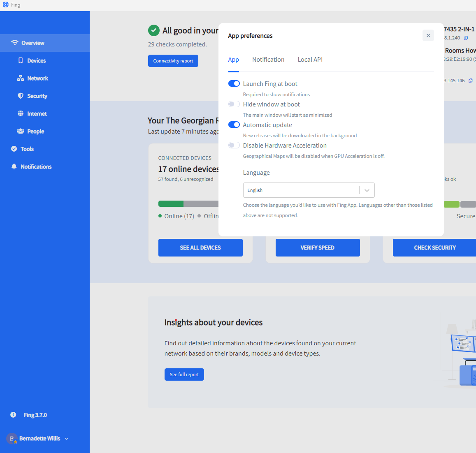This screenshot has height=453, width=476.
Task: Click 'CONNECTED DEVICES' card label
Action: tap(185, 158)
